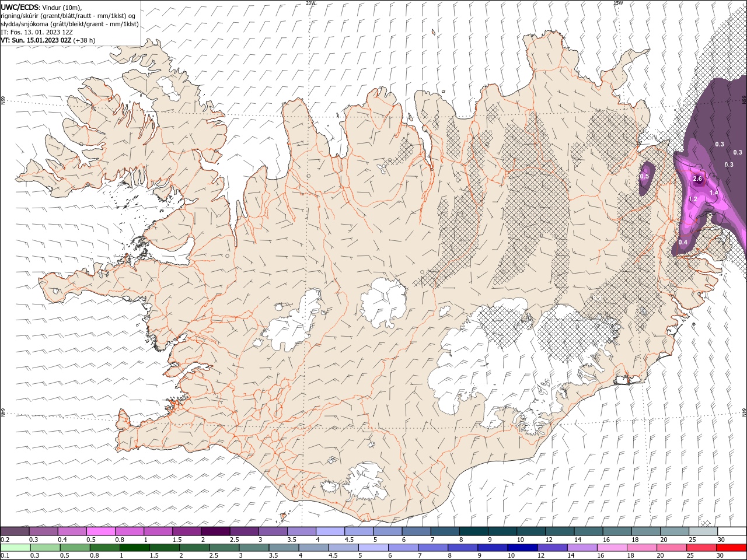747x560 pixels.
Task: Click the 0.1 label in the lower legend row
Action: click(x=5, y=555)
